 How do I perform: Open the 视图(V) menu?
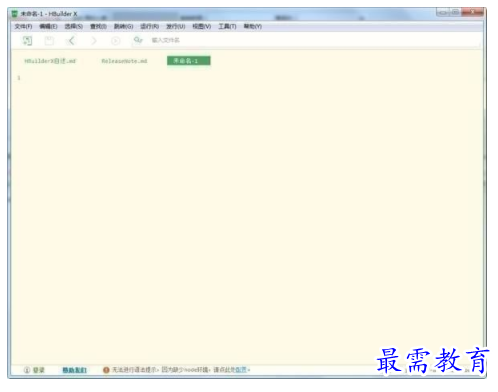pos(202,26)
